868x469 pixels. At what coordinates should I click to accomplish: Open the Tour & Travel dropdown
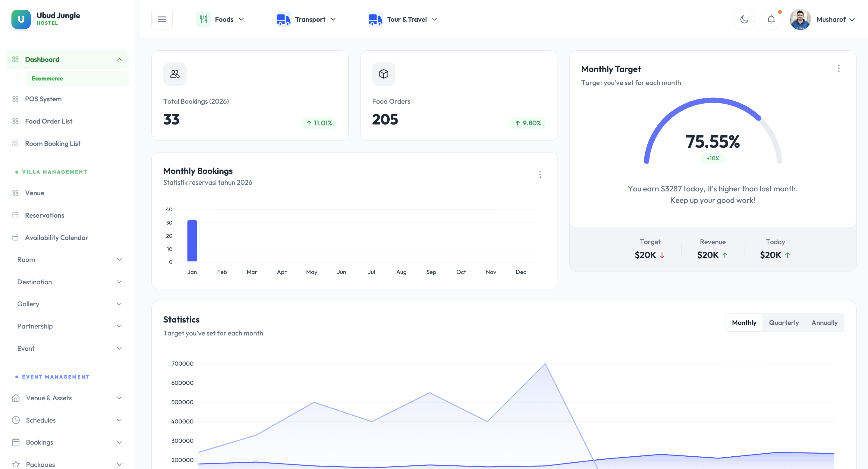click(x=407, y=19)
